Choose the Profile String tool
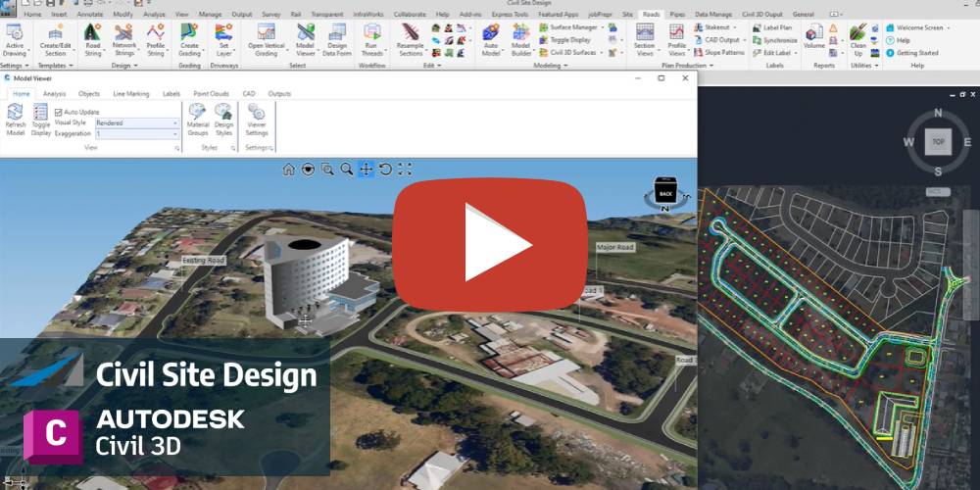 [x=156, y=40]
